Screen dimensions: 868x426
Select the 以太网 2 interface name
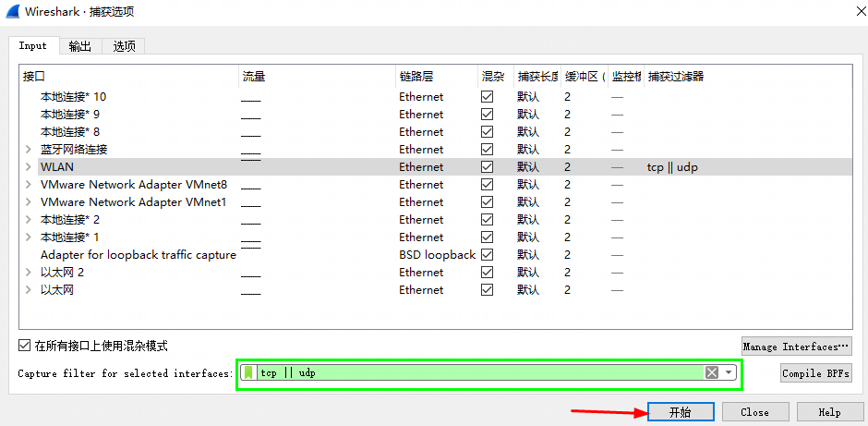62,273
